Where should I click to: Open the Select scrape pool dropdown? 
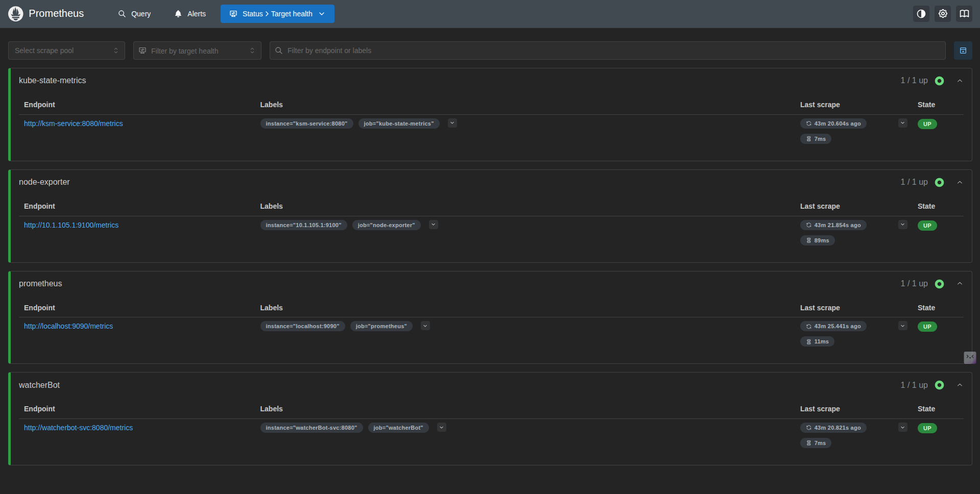point(66,51)
